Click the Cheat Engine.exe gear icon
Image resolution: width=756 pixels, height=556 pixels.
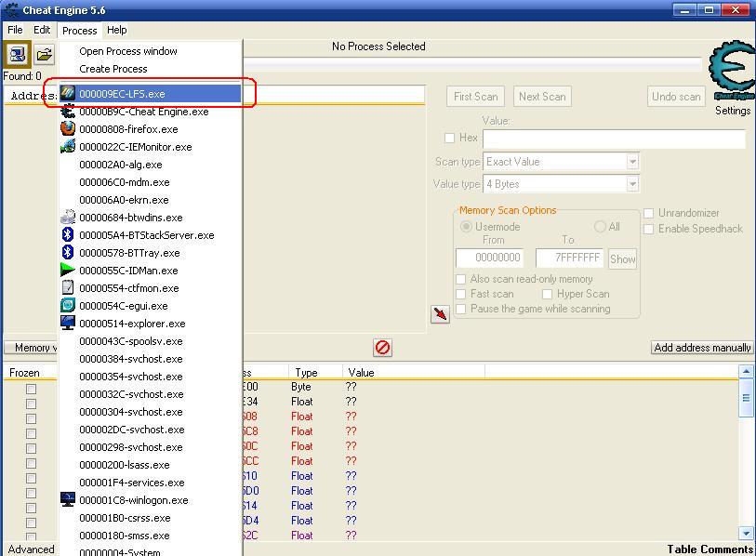(x=68, y=112)
